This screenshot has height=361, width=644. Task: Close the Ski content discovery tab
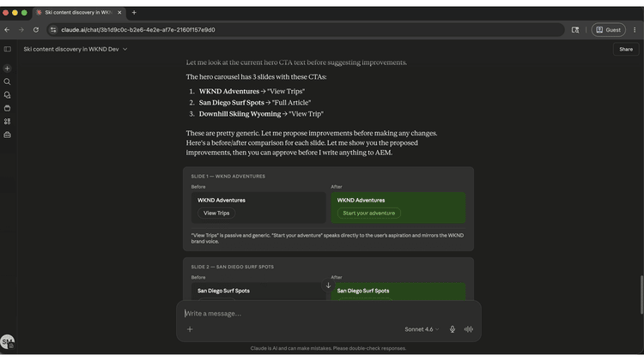click(x=119, y=12)
